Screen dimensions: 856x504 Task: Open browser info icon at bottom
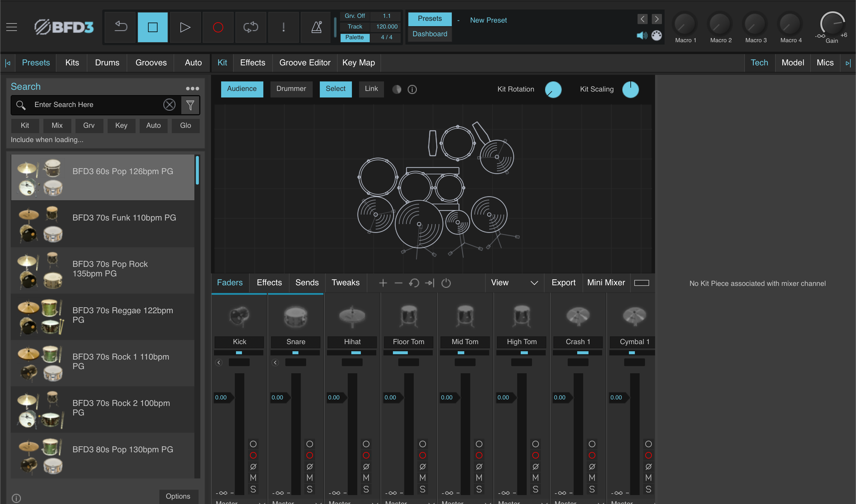click(x=16, y=498)
